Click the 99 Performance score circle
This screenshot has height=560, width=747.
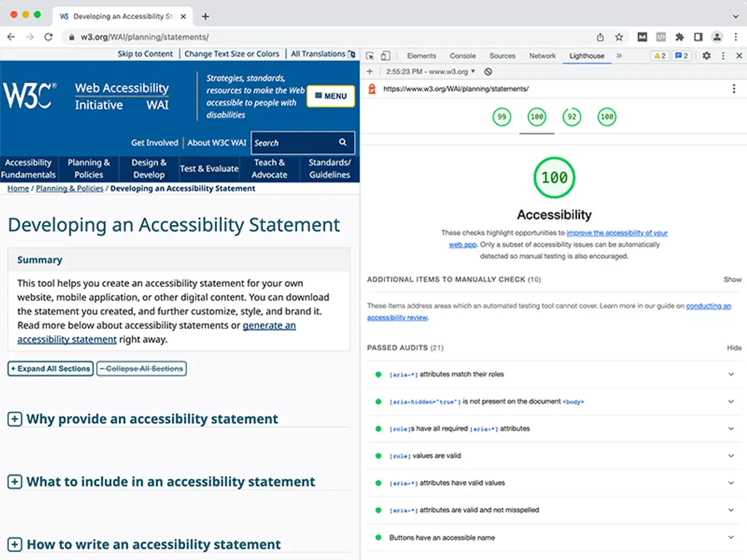[x=501, y=117]
